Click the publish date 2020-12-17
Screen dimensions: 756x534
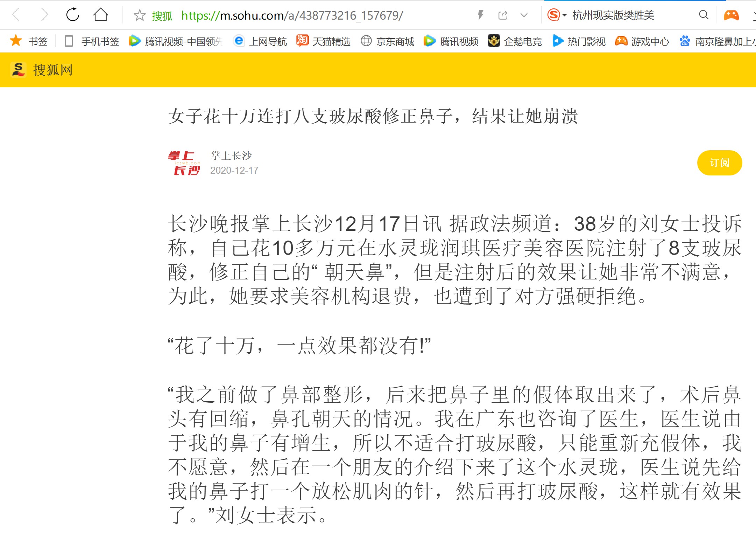coord(234,171)
